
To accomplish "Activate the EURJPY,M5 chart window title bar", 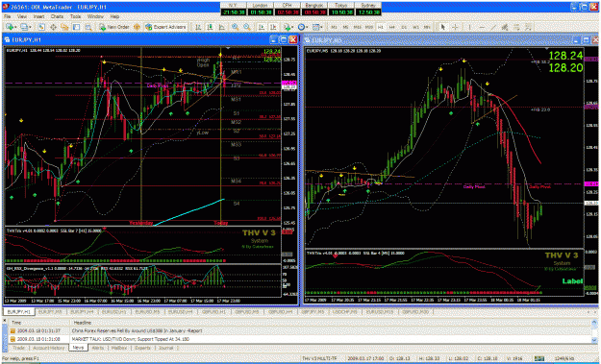I will pos(451,39).
